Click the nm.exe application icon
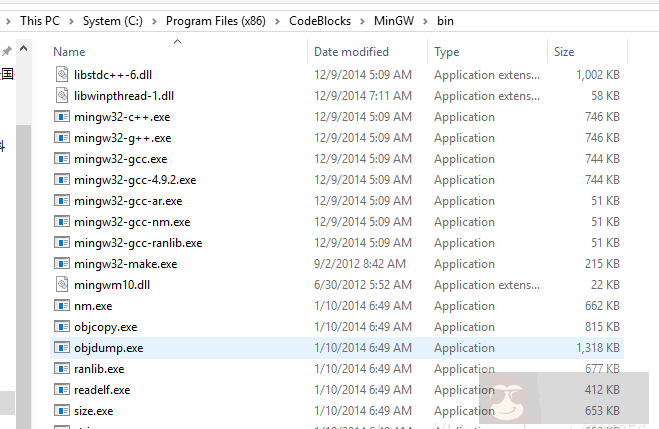This screenshot has height=429, width=659. [62, 305]
